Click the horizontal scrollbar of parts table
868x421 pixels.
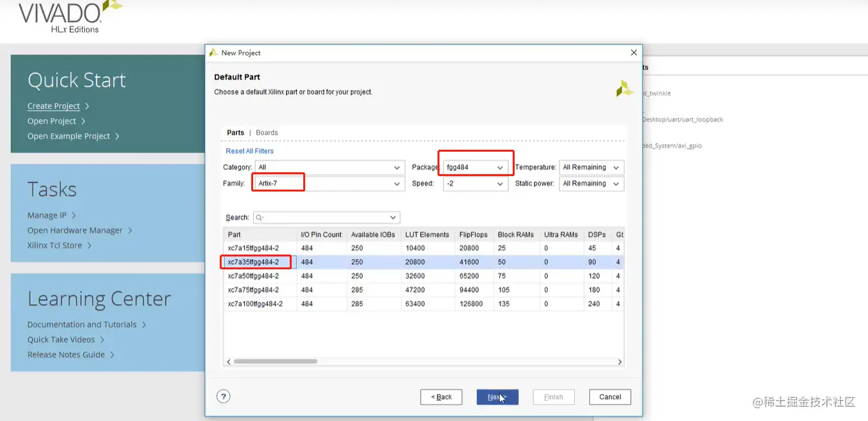click(275, 362)
